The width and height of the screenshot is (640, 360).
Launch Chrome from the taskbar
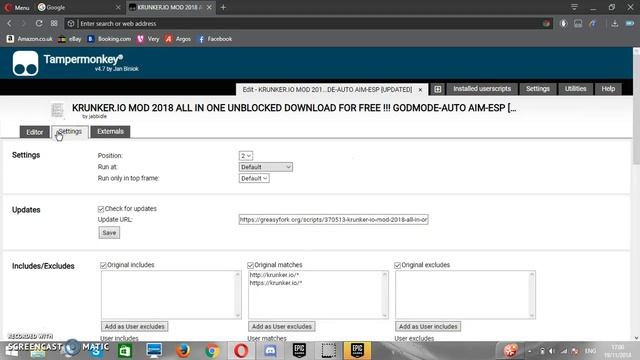[212, 351]
